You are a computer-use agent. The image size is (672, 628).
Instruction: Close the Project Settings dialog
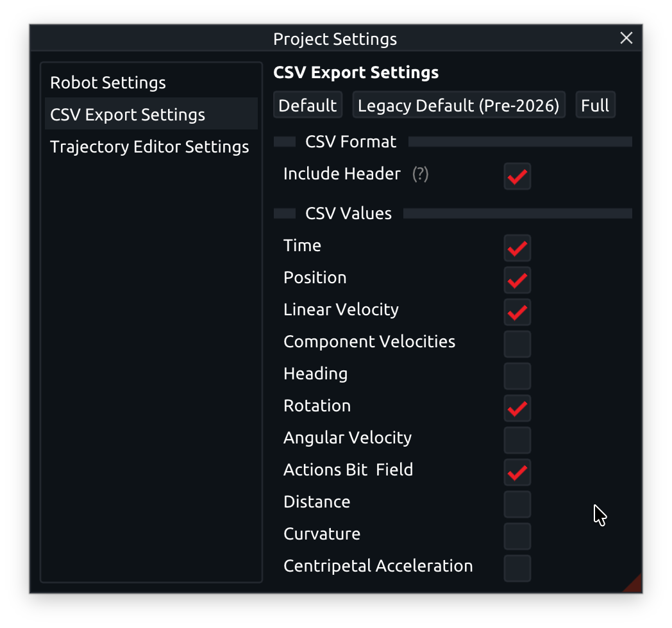(x=626, y=38)
